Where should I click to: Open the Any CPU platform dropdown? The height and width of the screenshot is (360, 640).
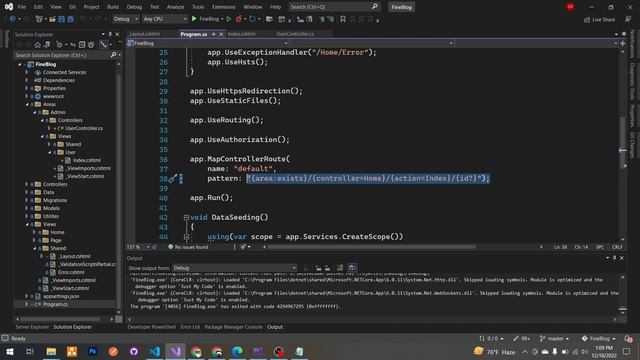165,19
